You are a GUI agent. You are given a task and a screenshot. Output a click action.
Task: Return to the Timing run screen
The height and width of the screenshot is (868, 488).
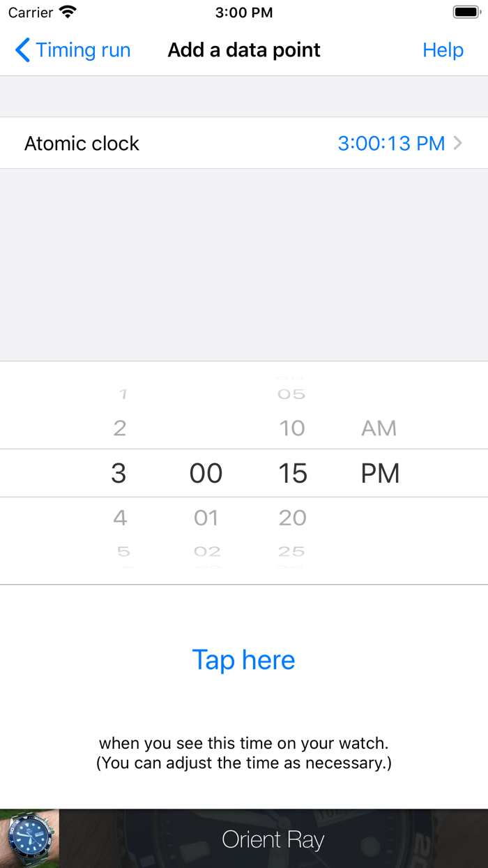click(x=72, y=50)
